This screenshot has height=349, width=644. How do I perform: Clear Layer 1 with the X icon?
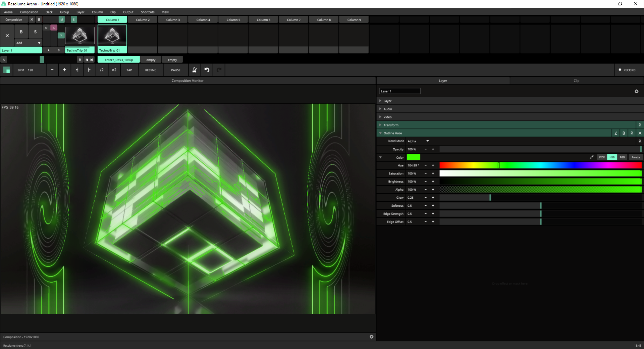tap(7, 36)
